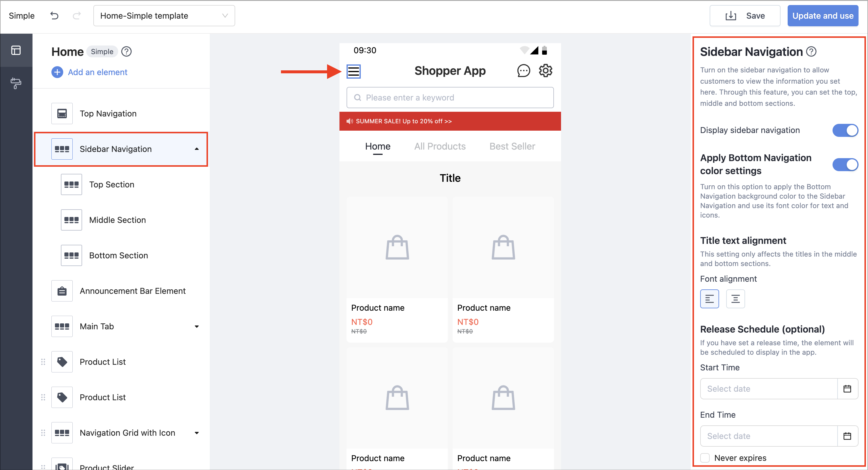
Task: Click the Navigation Grid with Icon grid icon
Action: coord(62,432)
